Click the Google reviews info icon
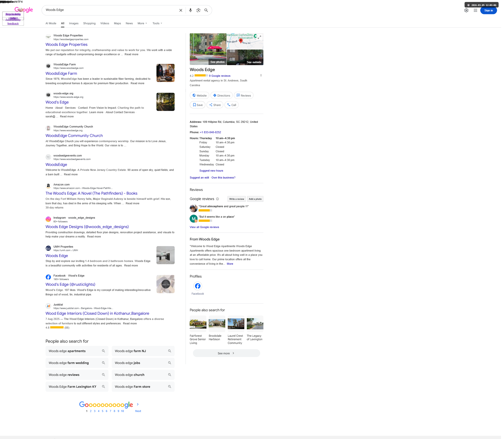 point(217,199)
